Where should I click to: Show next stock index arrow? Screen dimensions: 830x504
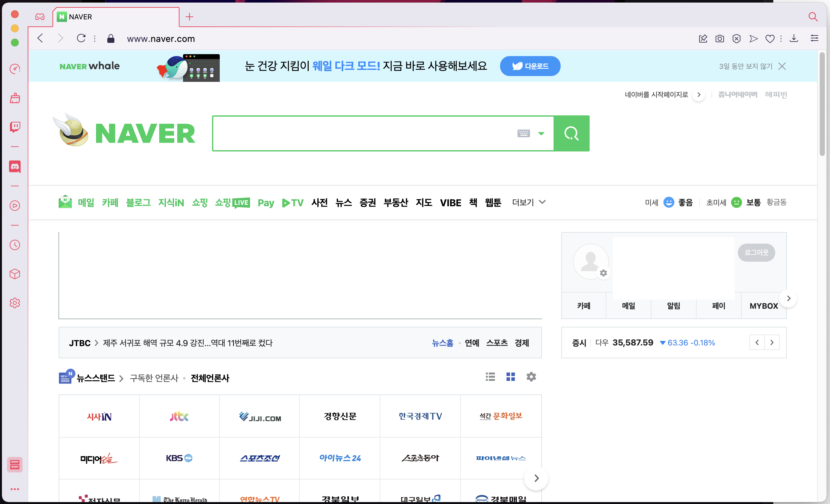point(772,343)
